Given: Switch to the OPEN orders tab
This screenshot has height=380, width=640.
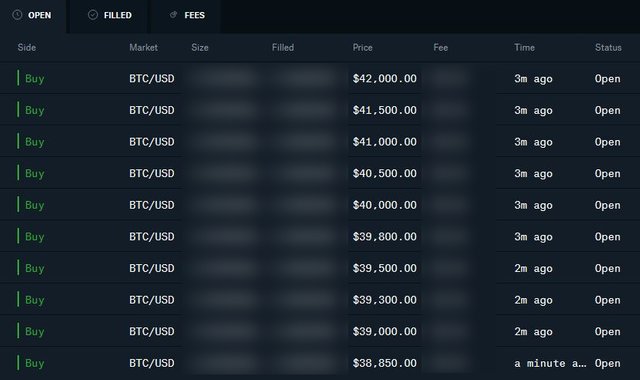Looking at the screenshot, I should 33,16.
